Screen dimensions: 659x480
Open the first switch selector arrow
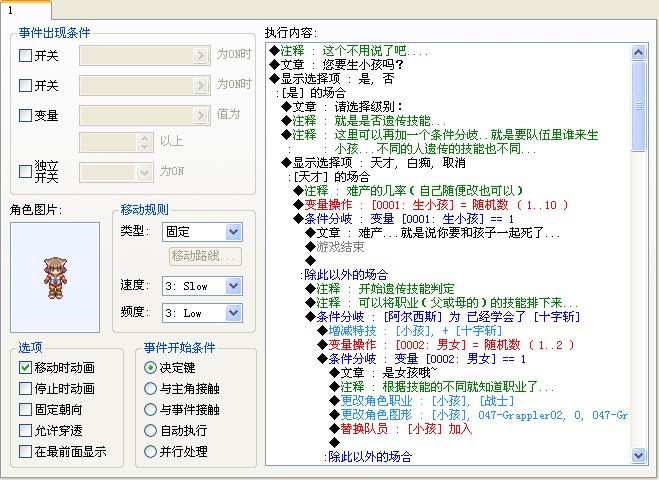(x=200, y=55)
